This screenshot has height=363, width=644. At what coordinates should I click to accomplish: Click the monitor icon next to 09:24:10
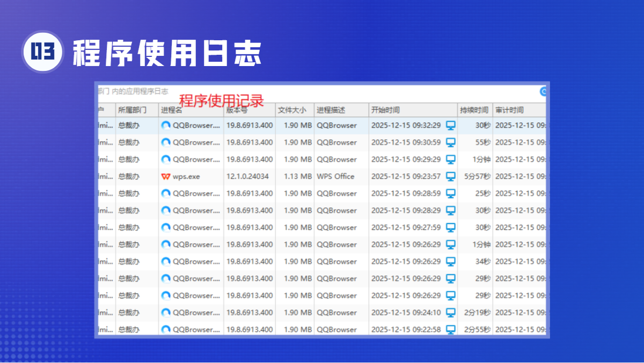tap(451, 313)
